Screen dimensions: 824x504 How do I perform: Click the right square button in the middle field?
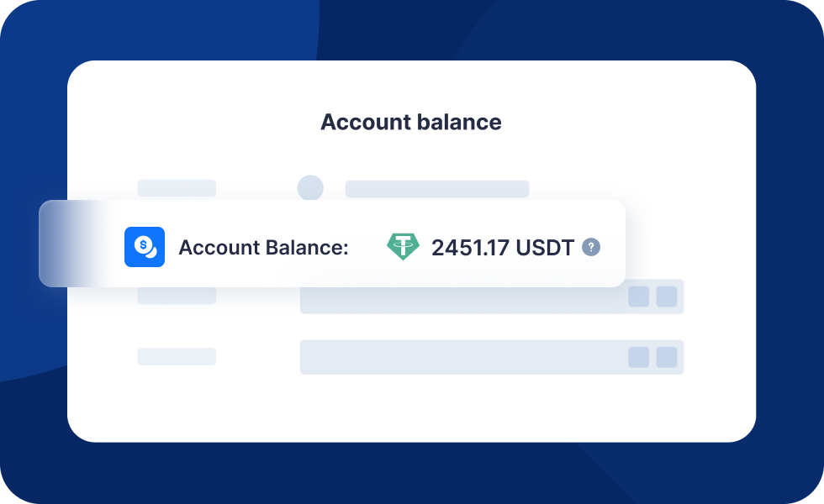[x=667, y=297]
